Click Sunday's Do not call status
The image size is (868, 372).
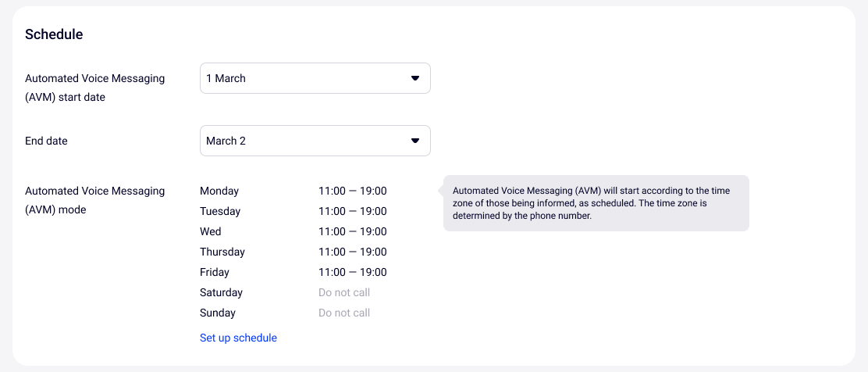tap(344, 313)
